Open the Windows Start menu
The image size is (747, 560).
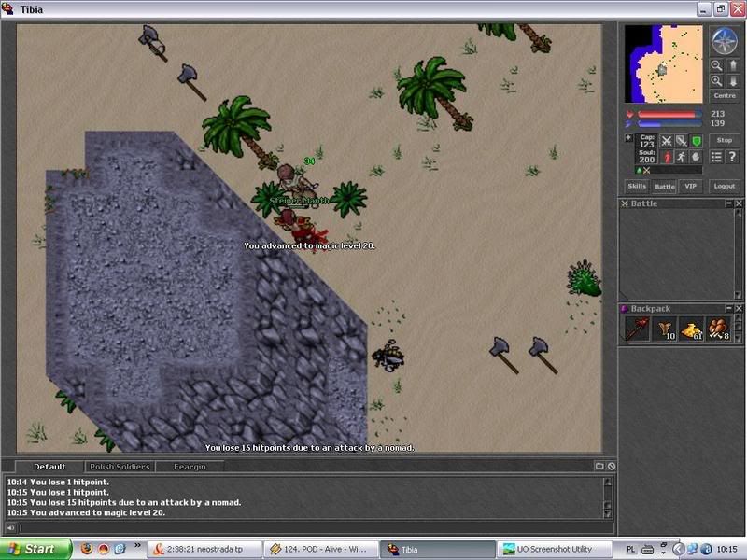pyautogui.click(x=35, y=549)
